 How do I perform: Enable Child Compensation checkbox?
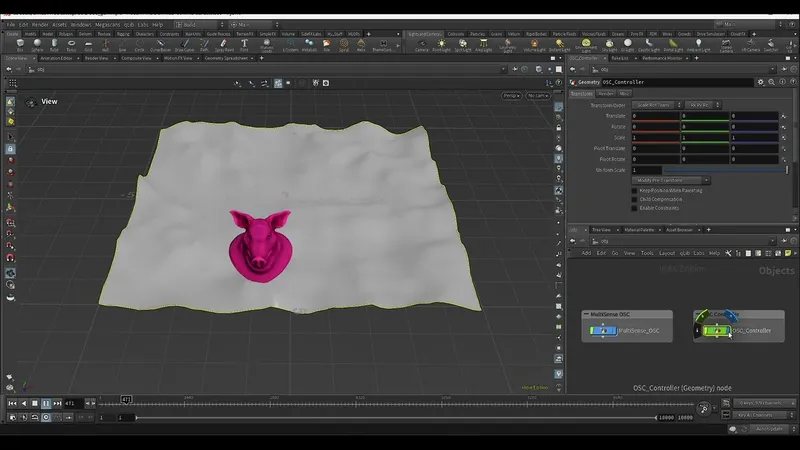(x=634, y=199)
